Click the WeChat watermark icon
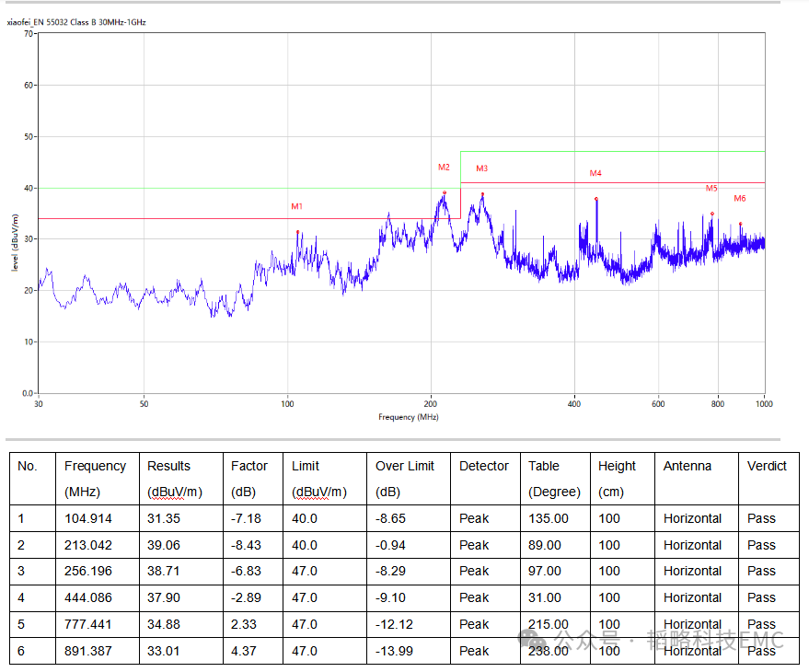This screenshot has width=809, height=672. pos(534,640)
